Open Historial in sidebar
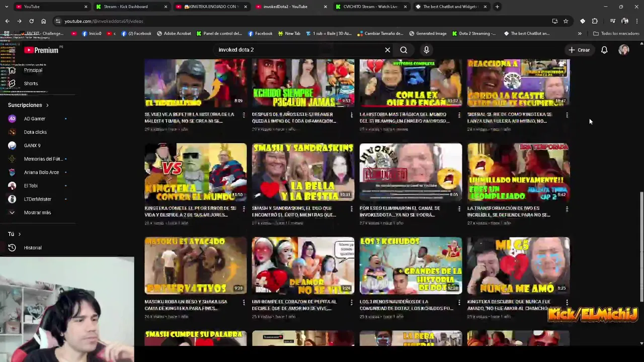Screen dimensions: 644x362 point(25,247)
